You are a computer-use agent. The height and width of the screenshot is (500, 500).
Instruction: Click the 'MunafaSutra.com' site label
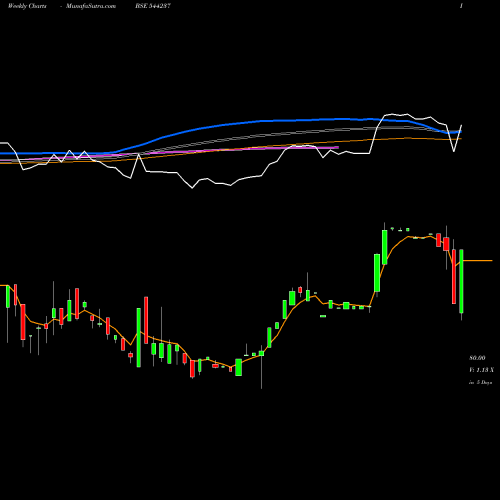pyautogui.click(x=91, y=6)
